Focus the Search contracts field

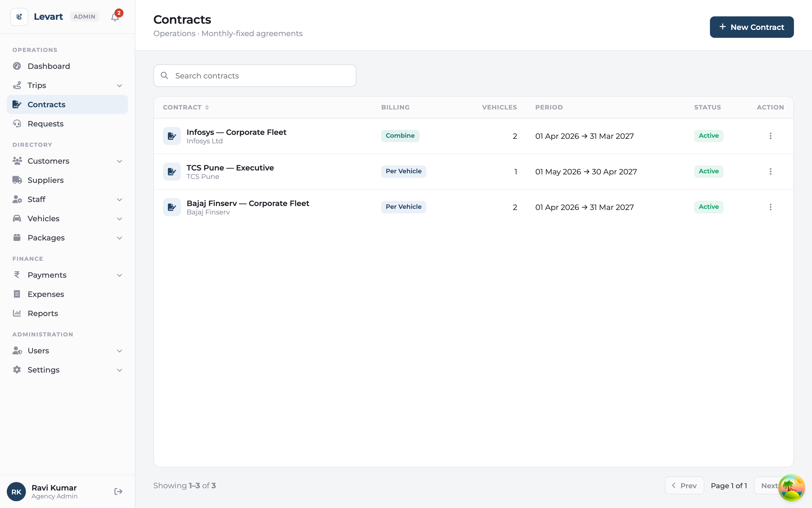255,76
